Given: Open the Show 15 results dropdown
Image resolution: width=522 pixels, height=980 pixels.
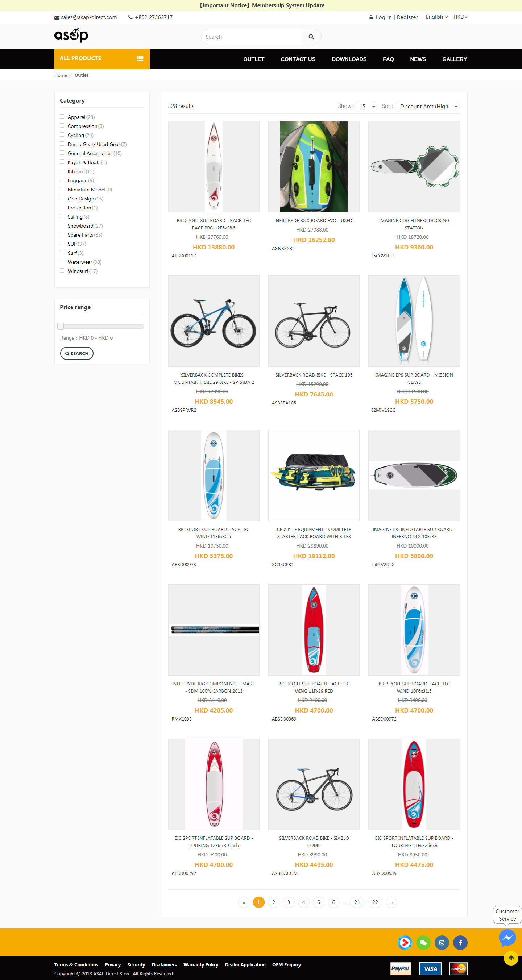Looking at the screenshot, I should (367, 107).
